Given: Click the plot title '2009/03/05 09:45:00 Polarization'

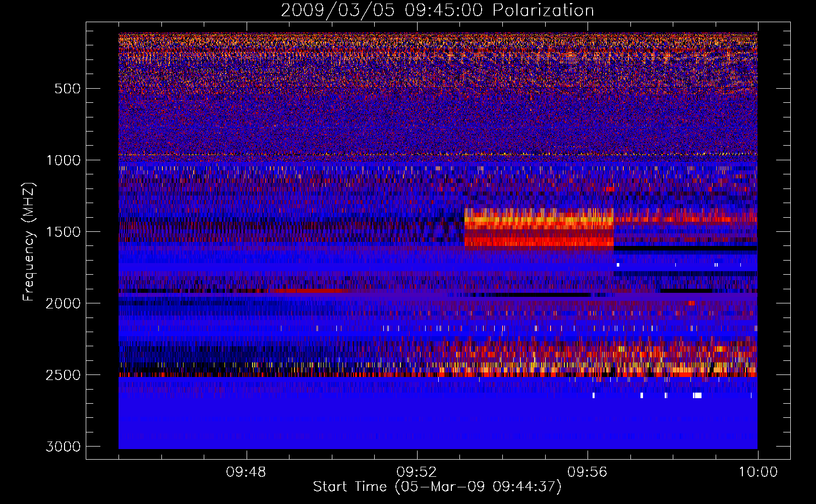Looking at the screenshot, I should coord(437,10).
